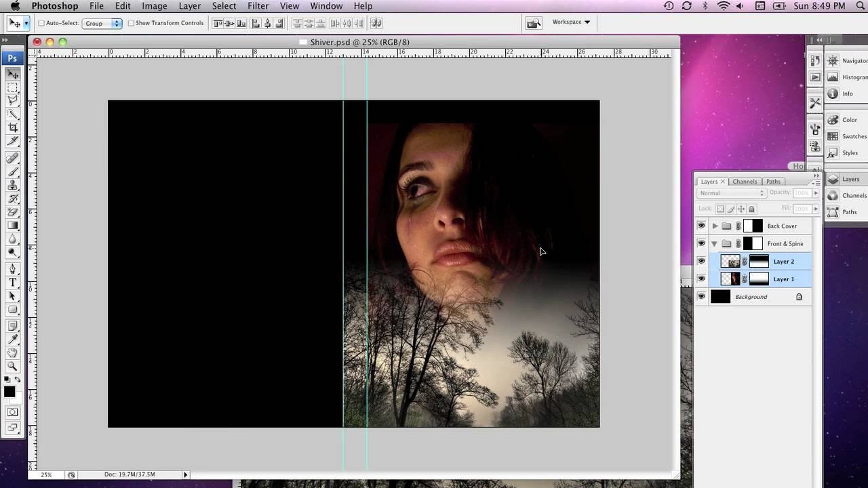The width and height of the screenshot is (868, 488).
Task: Open the Fill slider arrow
Action: [816, 209]
